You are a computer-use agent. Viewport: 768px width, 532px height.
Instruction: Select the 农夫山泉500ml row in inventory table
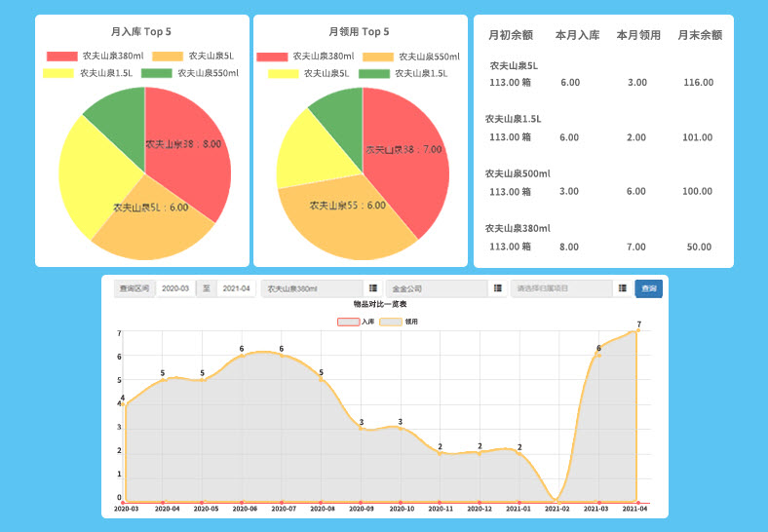click(519, 173)
